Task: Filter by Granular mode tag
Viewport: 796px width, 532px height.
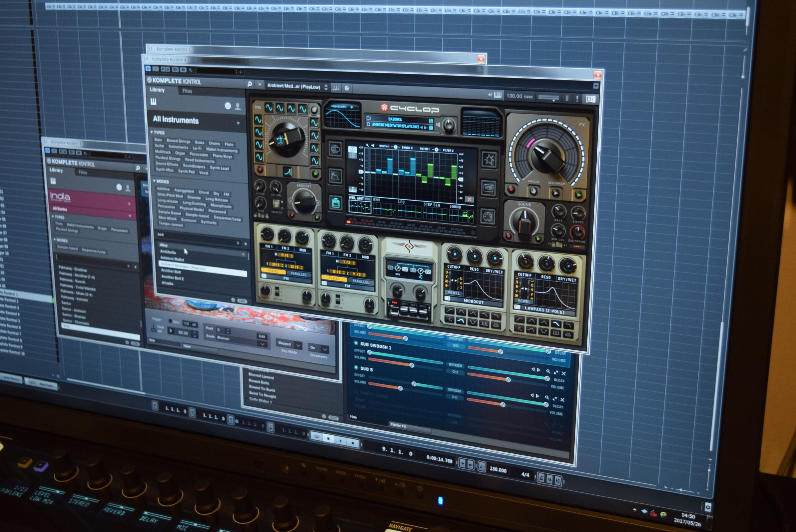Action: [194, 197]
